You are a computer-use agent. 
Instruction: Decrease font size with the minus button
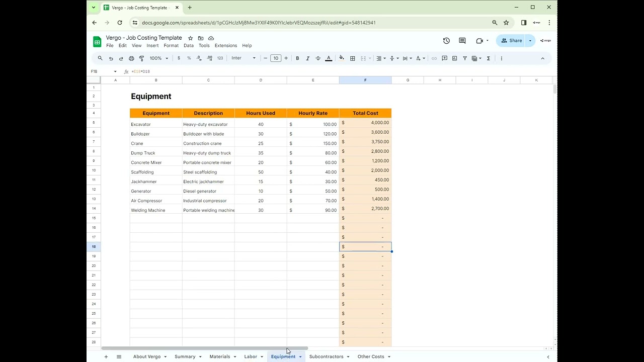[x=265, y=58]
